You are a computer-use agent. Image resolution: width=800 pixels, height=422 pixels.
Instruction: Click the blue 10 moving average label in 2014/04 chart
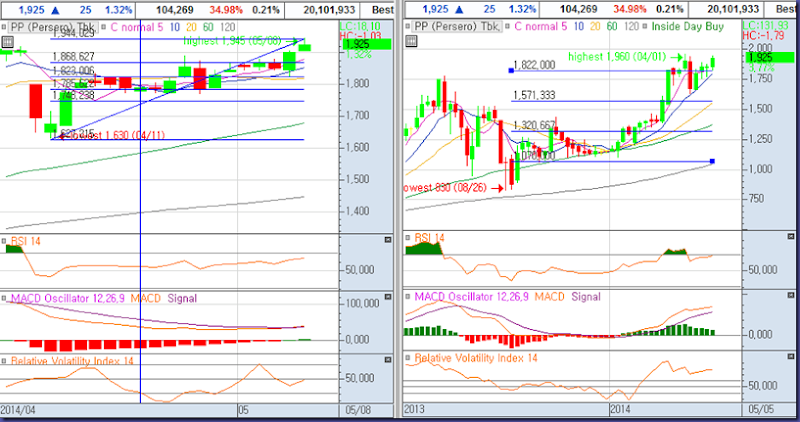174,27
